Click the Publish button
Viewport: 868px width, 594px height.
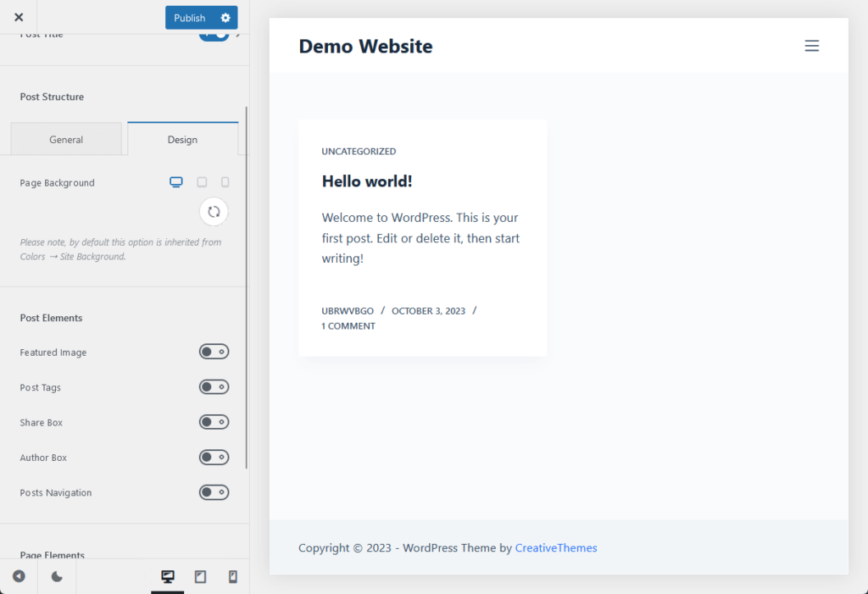pyautogui.click(x=189, y=18)
